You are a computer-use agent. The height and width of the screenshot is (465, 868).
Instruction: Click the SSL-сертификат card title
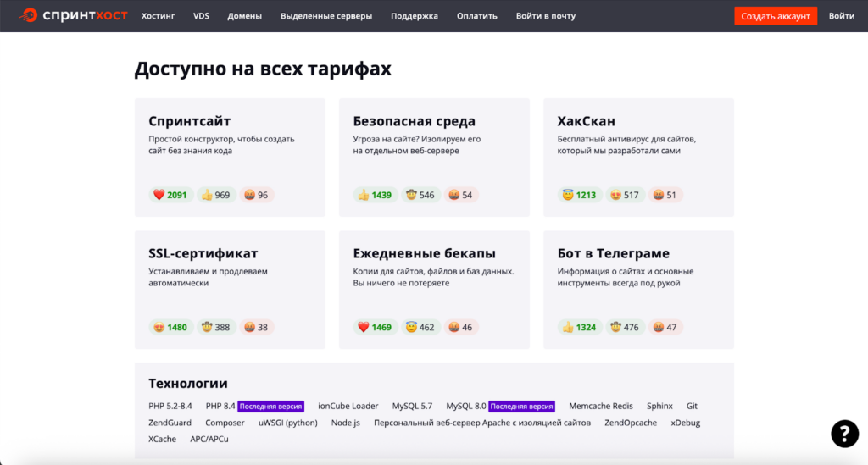click(203, 253)
